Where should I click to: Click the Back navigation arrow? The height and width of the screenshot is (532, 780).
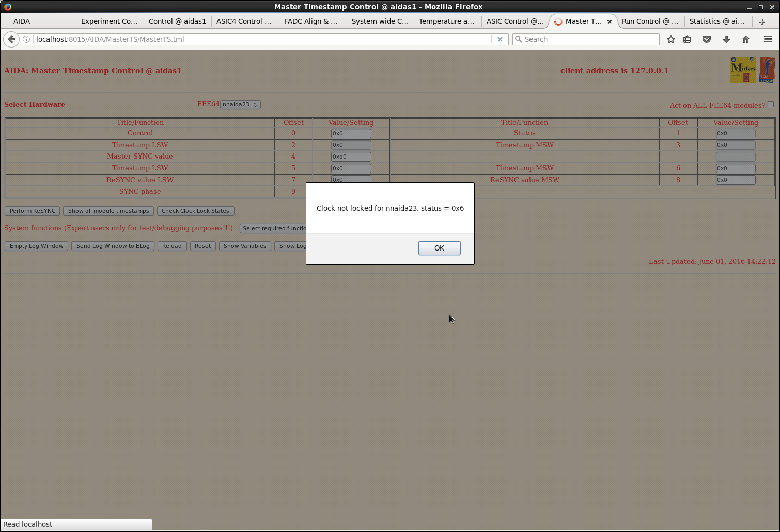[x=11, y=39]
